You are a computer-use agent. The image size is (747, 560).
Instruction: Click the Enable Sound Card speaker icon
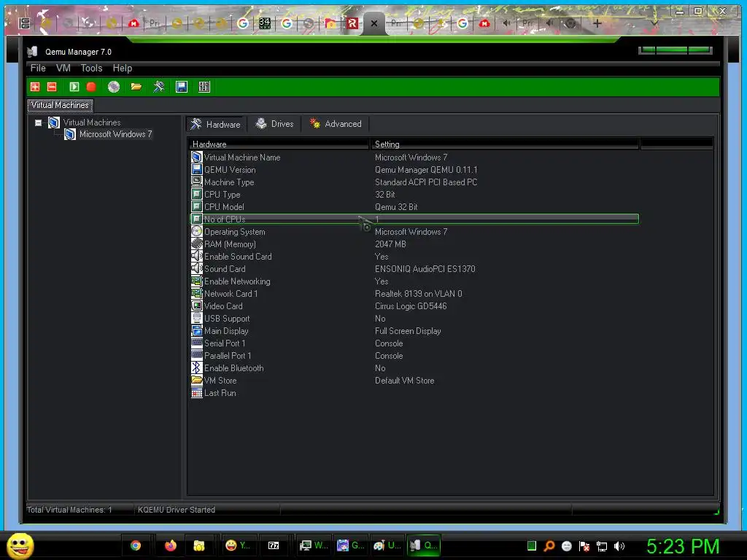coord(197,256)
